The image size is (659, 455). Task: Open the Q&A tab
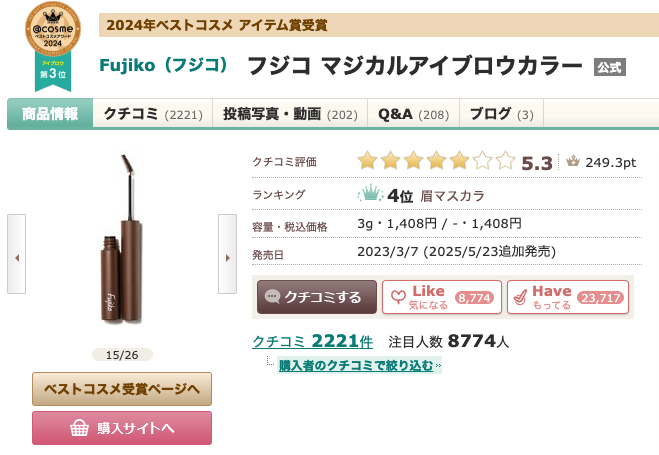pos(413,114)
